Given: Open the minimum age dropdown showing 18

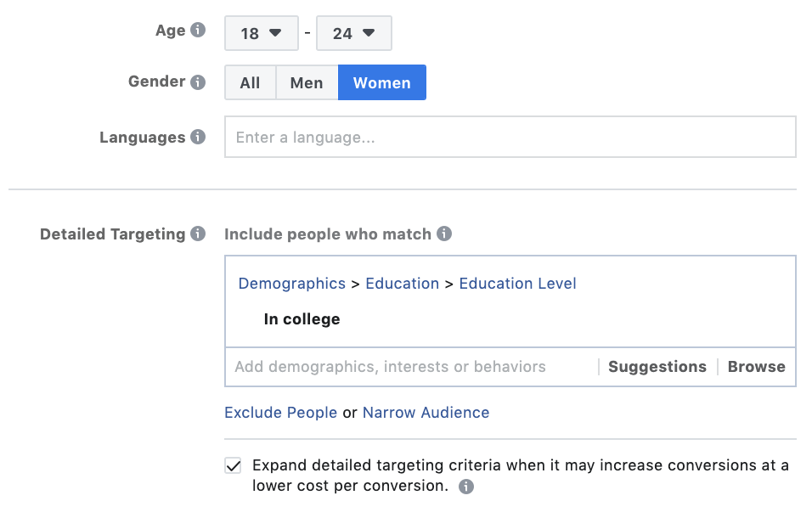Looking at the screenshot, I should tap(261, 33).
